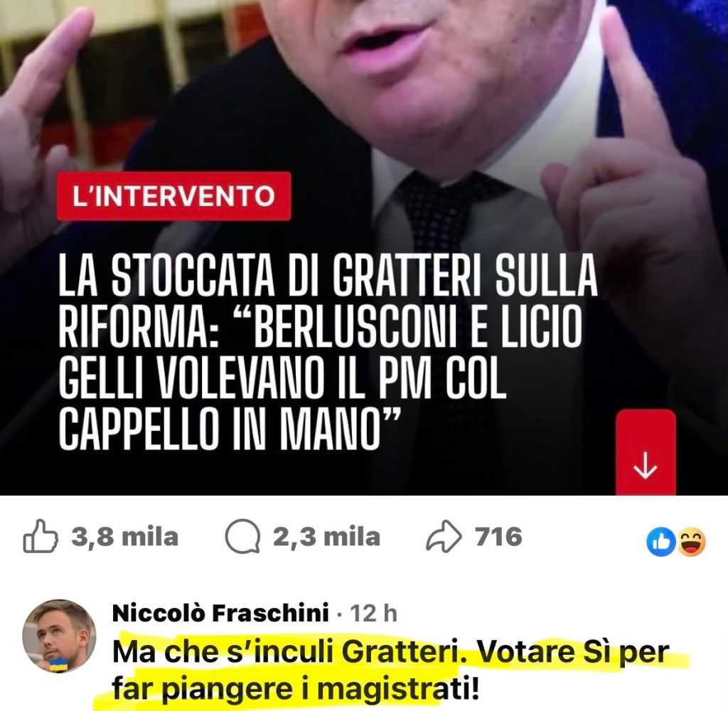The height and width of the screenshot is (711, 728).
Task: Tap the red down-arrow button
Action: [x=646, y=452]
